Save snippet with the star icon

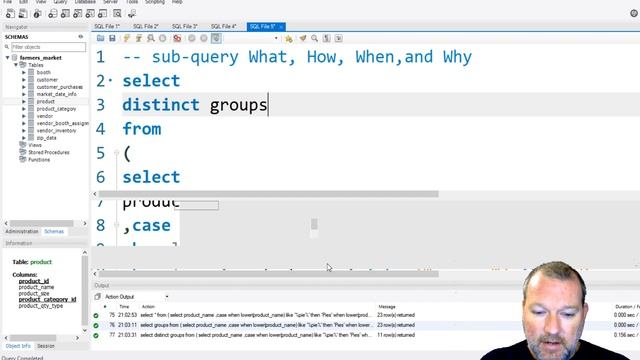click(289, 38)
